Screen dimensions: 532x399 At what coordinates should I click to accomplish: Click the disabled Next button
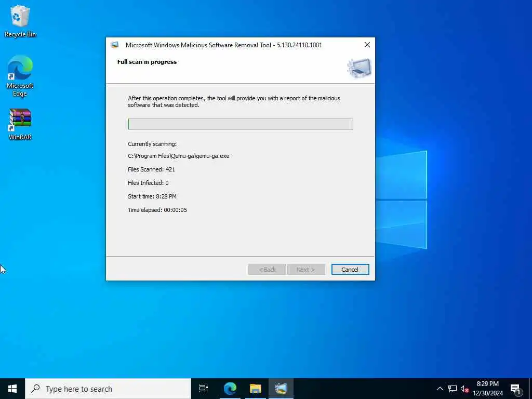pos(306,270)
